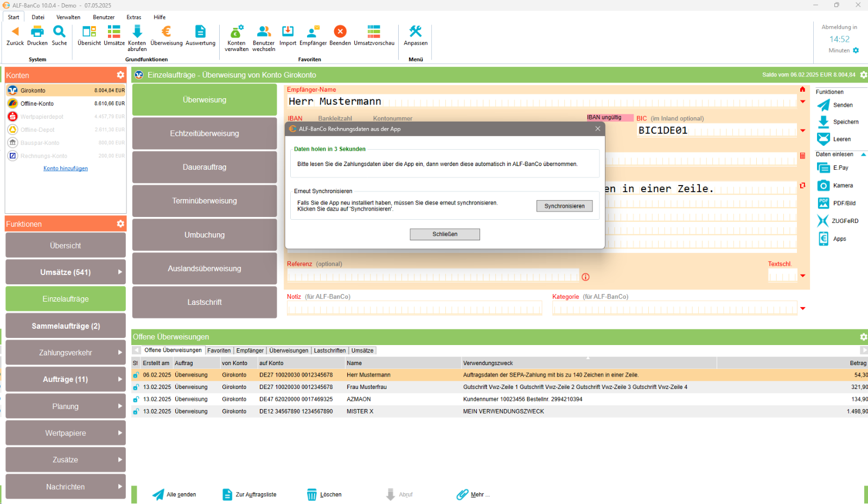Open the Hilfe menu
The width and height of the screenshot is (868, 504).
coord(159,17)
